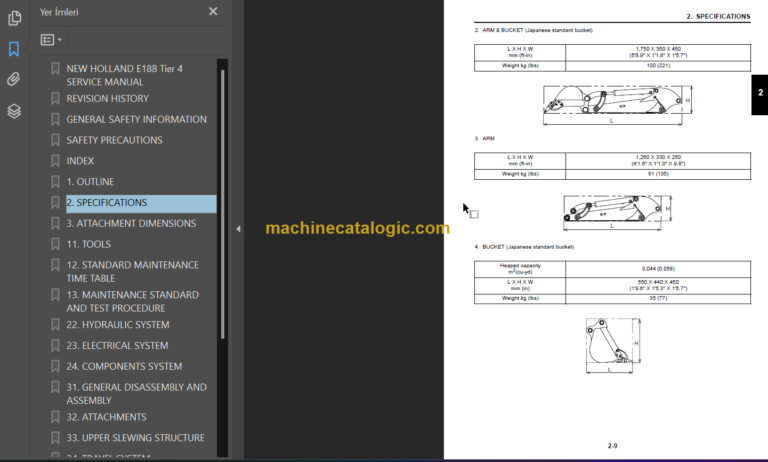
Task: Click bookmark icon beside 32. ATTACHMENTS
Action: click(x=55, y=417)
